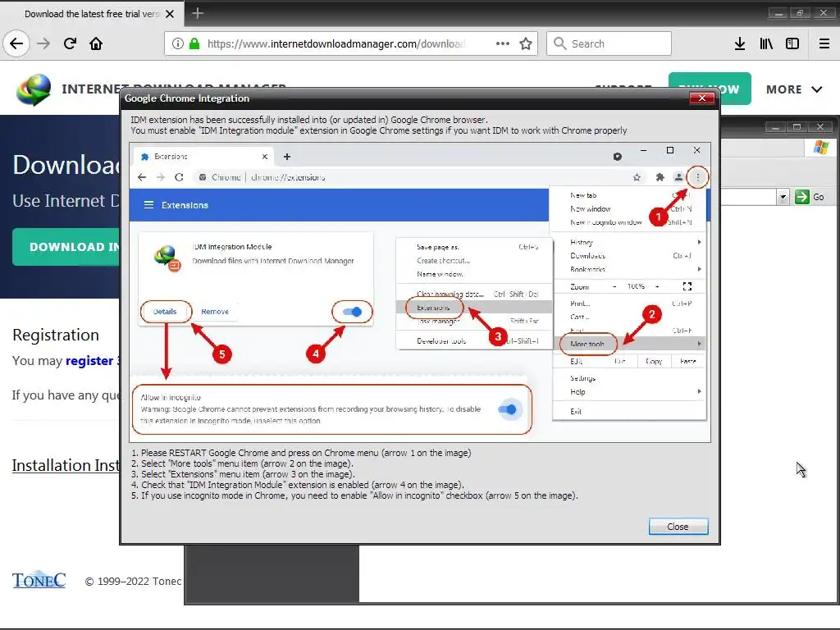Image resolution: width=840 pixels, height=630 pixels.
Task: Click Chrome three-dot menu in illustration
Action: click(x=697, y=177)
